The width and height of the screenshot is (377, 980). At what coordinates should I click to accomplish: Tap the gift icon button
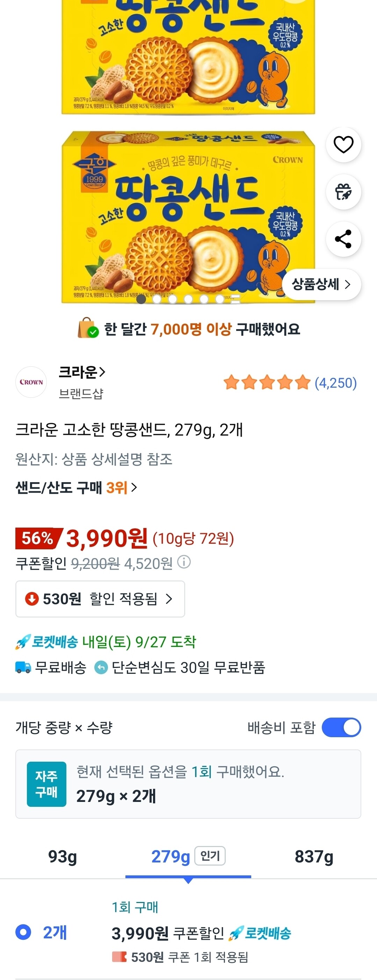pos(343,192)
